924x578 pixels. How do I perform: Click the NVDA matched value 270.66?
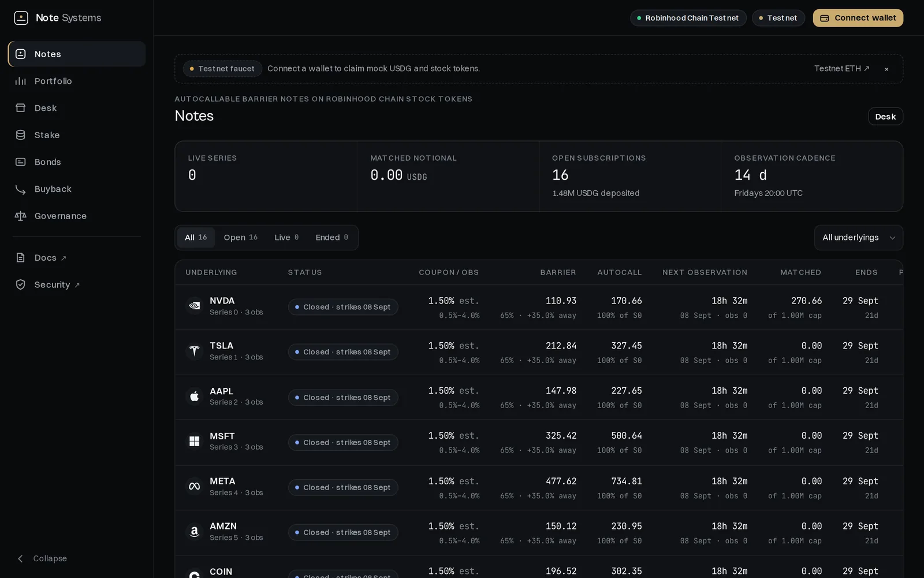pyautogui.click(x=807, y=301)
